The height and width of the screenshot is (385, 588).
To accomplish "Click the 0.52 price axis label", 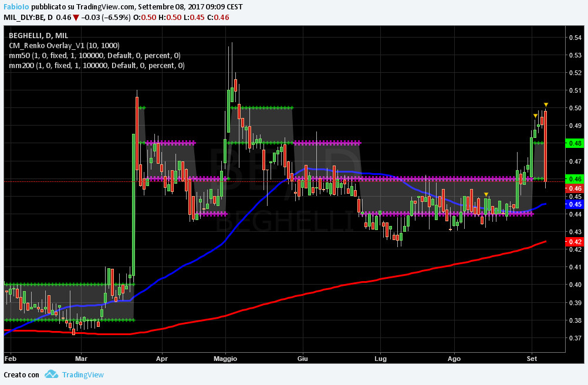I will 575,73.
